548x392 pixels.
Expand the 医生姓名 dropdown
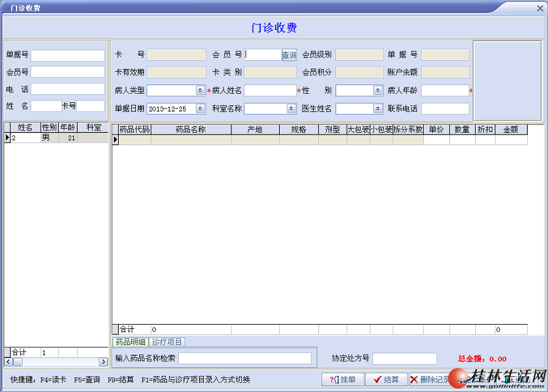(x=378, y=109)
